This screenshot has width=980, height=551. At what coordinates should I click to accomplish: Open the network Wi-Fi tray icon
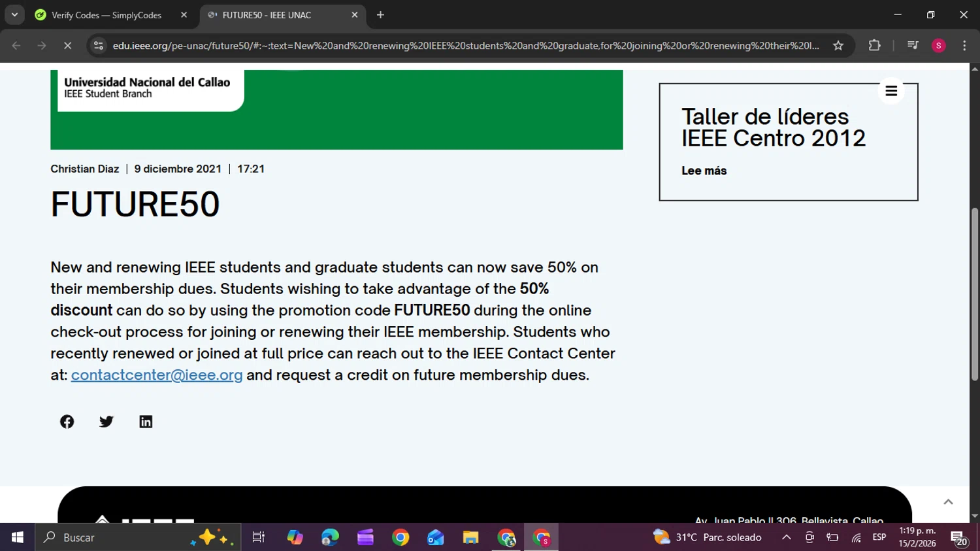click(x=856, y=537)
